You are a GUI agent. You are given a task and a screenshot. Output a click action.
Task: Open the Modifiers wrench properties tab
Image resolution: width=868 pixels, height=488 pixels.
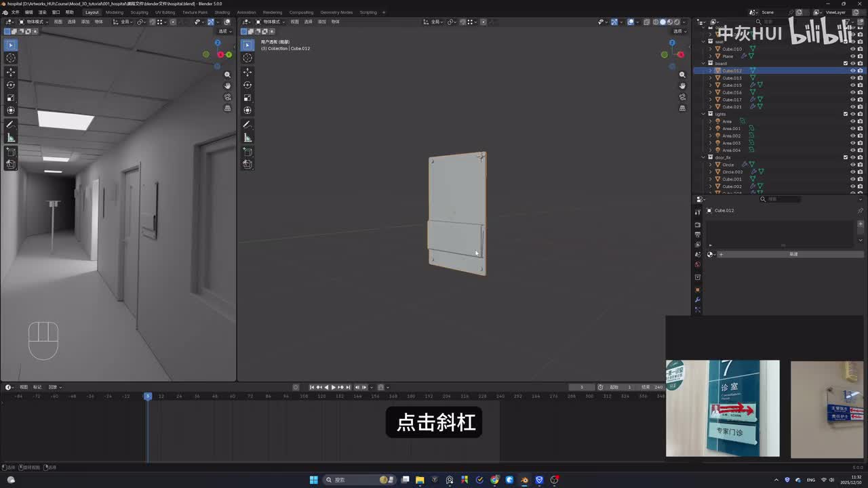coord(697,300)
